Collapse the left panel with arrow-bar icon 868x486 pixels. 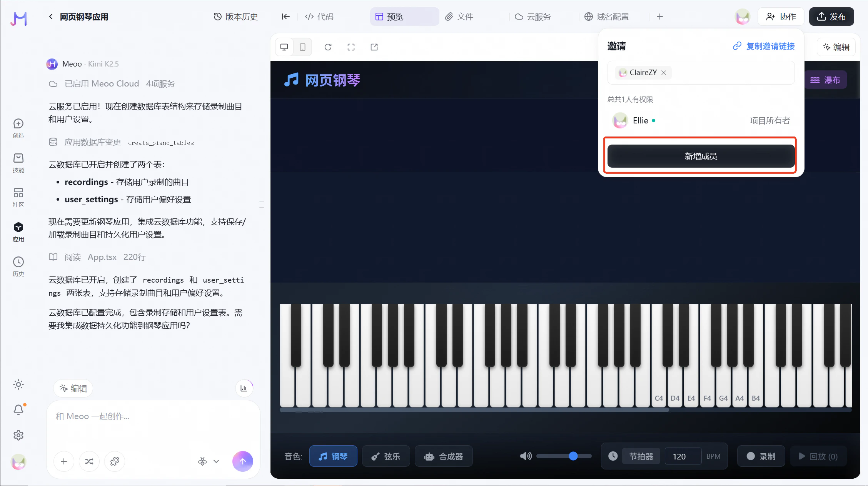pyautogui.click(x=285, y=17)
